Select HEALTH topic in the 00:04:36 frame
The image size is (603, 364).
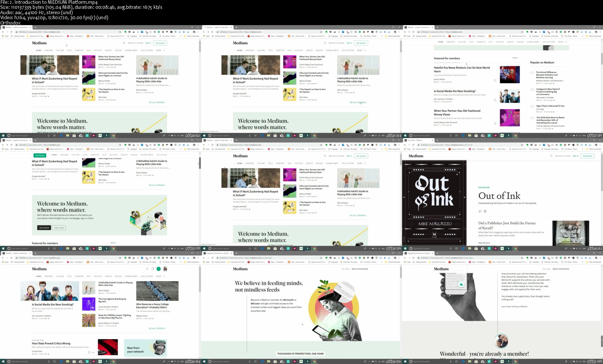click(309, 163)
